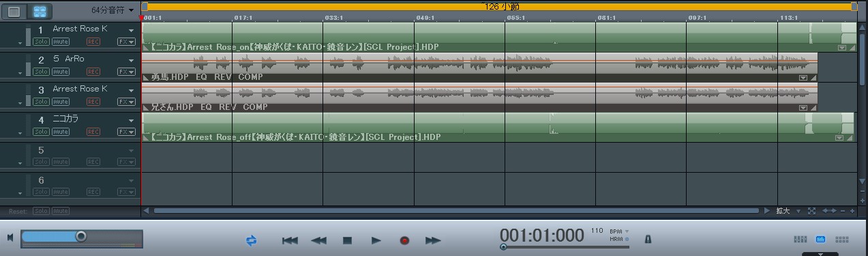The height and width of the screenshot is (256, 868).
Task: Open track 2 ArRo name dropdown arrow
Action: click(x=131, y=60)
